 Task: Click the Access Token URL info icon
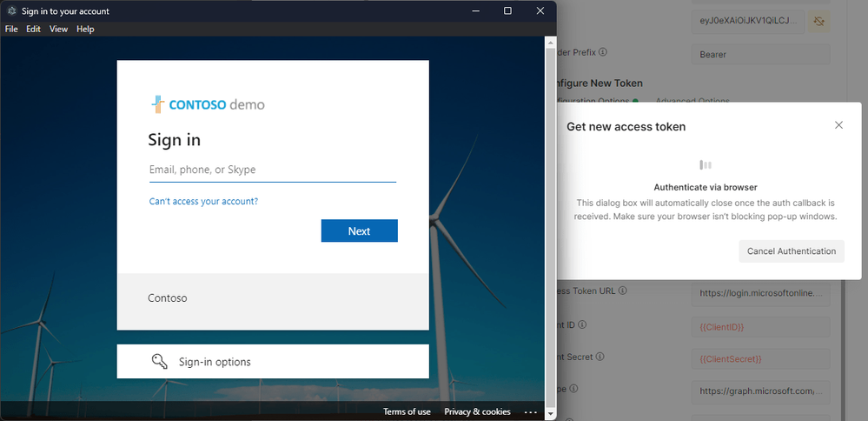coord(622,291)
